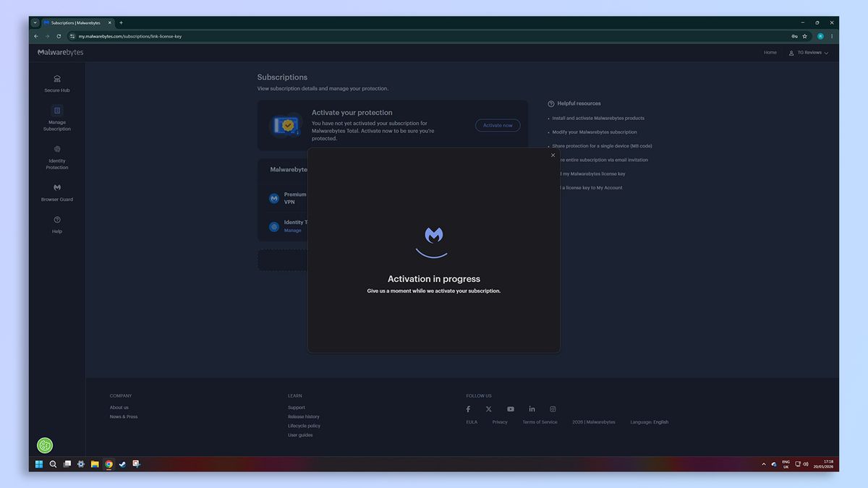Open the ENG UK language indicator
Screen dimensions: 868x488
[x=786, y=464]
